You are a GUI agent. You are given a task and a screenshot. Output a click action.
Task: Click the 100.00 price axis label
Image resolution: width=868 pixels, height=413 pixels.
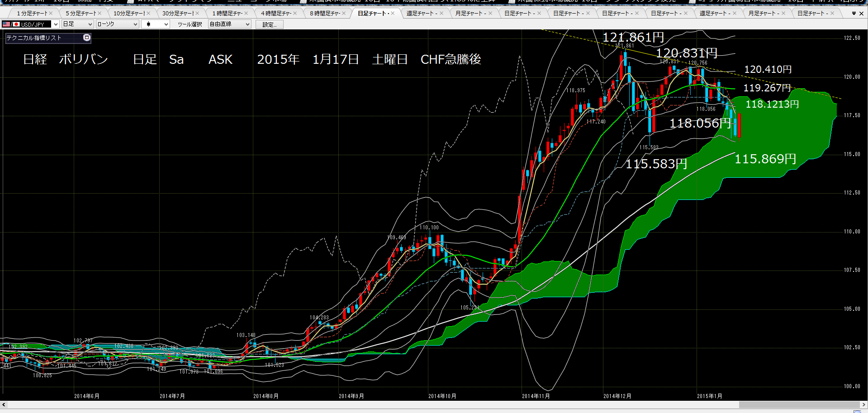coord(852,386)
